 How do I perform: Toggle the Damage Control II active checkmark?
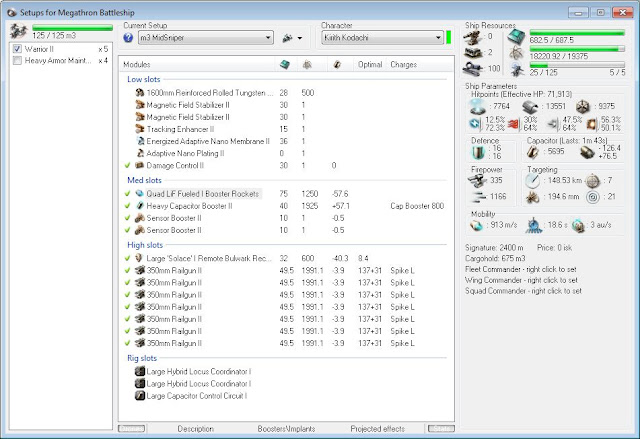click(x=128, y=165)
